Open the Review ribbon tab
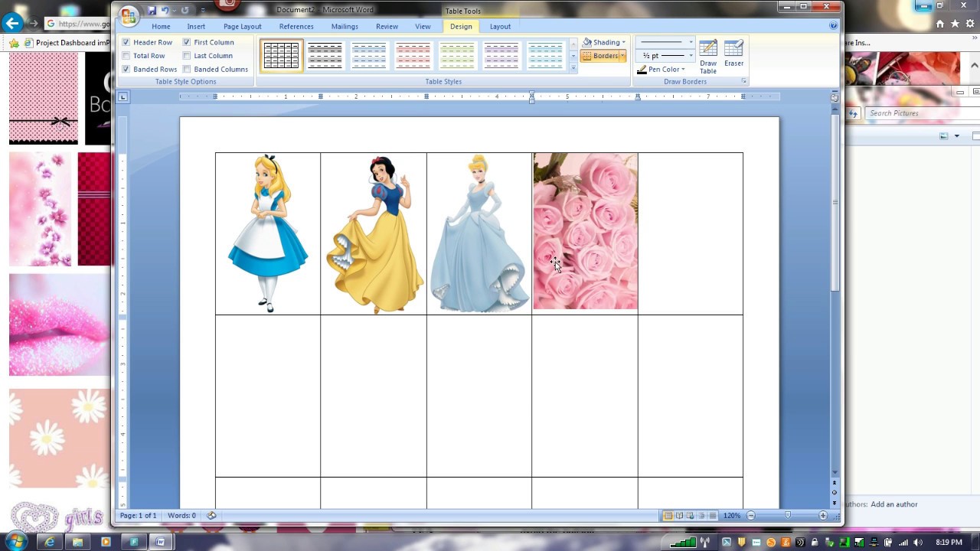 tap(387, 27)
